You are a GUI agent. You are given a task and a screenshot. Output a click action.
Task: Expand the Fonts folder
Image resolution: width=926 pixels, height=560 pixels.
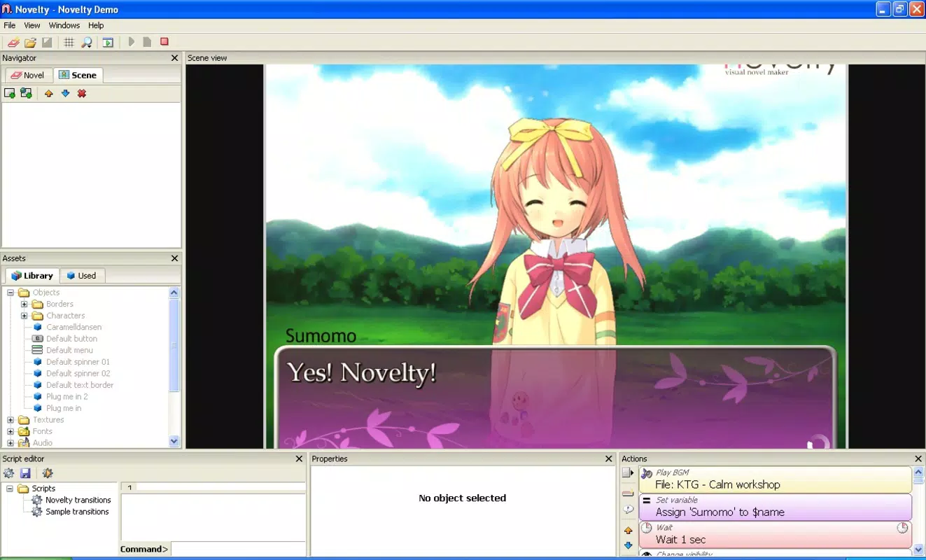tap(10, 431)
